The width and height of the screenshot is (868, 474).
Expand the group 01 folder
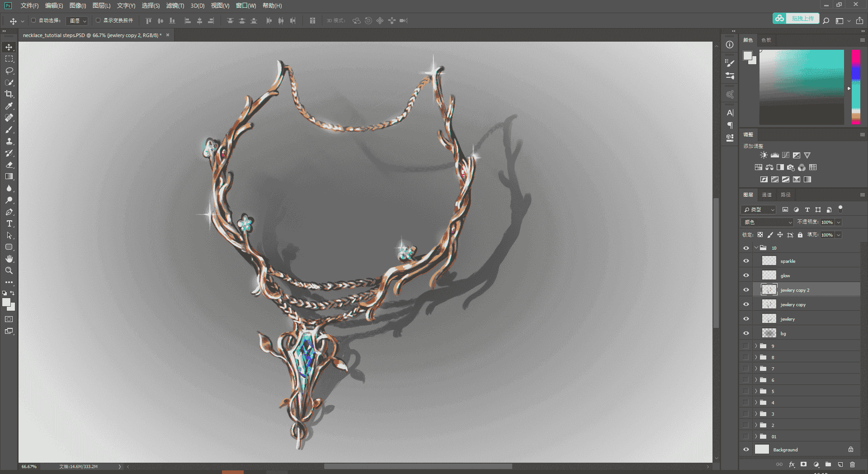[x=756, y=436]
